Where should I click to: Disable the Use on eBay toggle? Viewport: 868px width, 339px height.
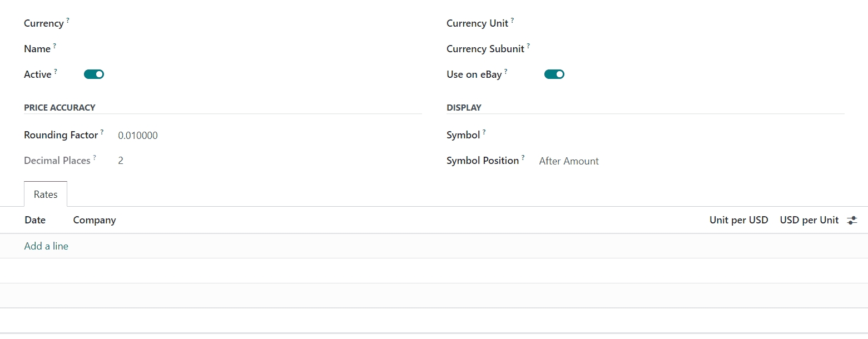point(554,74)
